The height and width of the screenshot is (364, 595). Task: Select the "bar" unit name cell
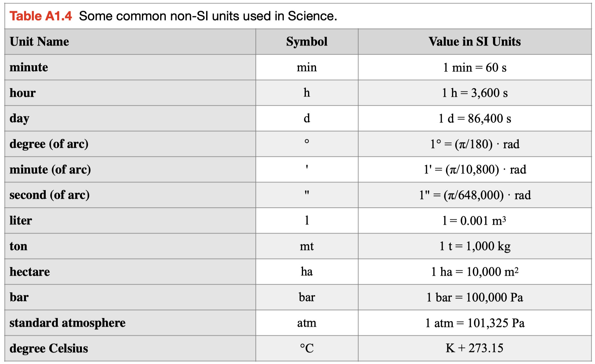click(19, 297)
